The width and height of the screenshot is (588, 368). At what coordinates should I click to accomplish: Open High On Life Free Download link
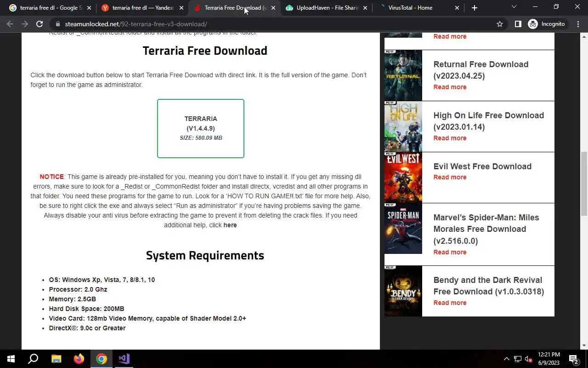point(489,121)
